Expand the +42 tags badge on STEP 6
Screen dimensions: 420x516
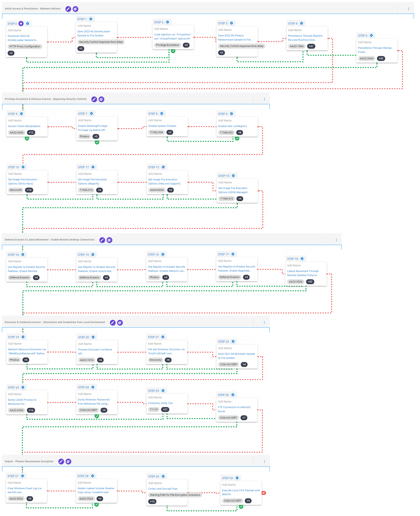[381, 58]
